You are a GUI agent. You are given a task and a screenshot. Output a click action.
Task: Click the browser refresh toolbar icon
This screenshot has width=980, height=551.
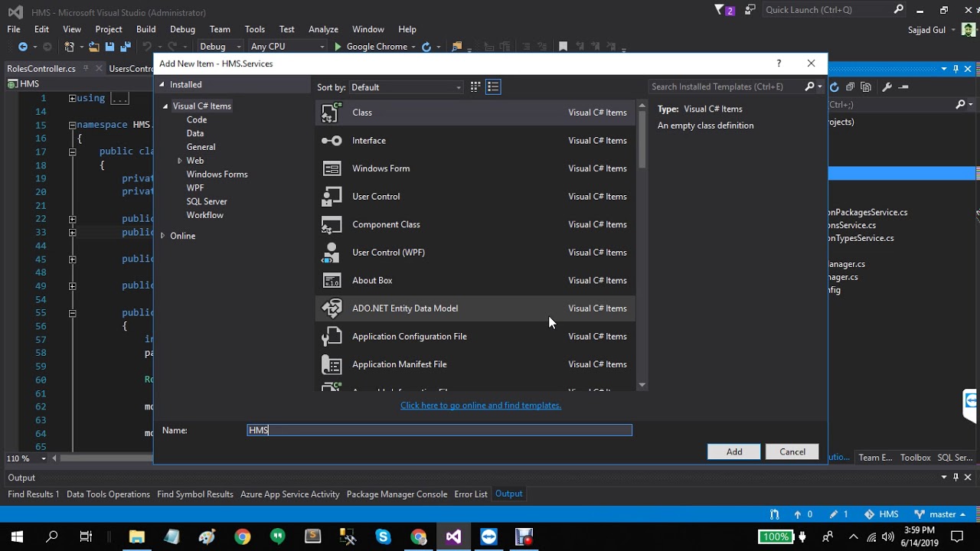[426, 47]
